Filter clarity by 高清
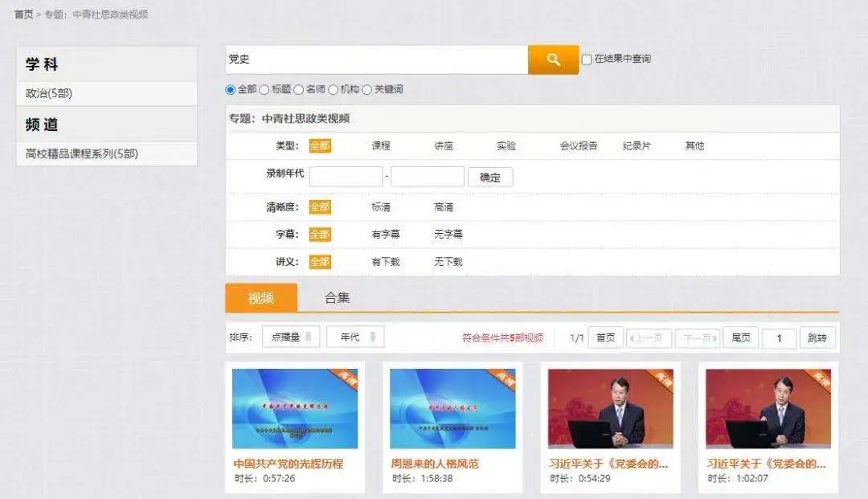Screen dimensions: 868x499 [x=444, y=207]
